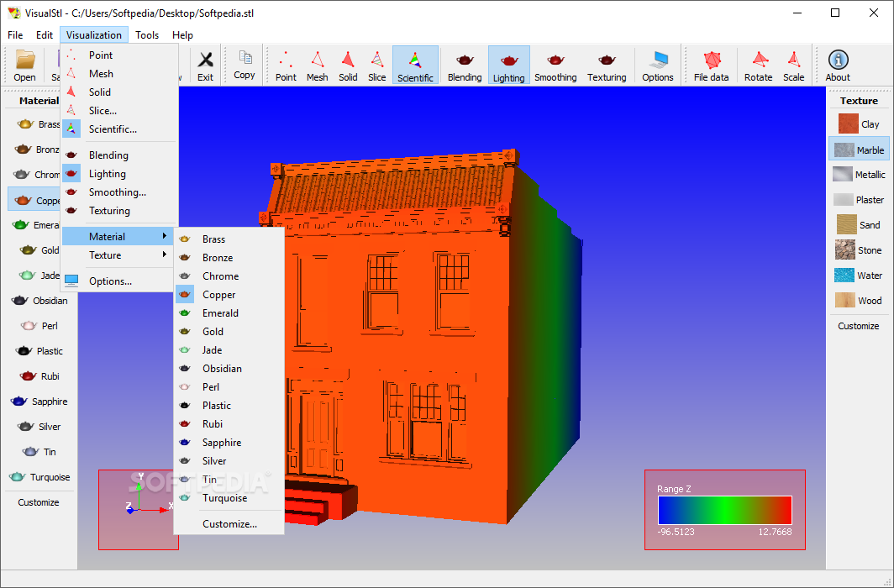Image resolution: width=894 pixels, height=588 pixels.
Task: Toggle Lighting in the toolbar
Action: point(508,65)
